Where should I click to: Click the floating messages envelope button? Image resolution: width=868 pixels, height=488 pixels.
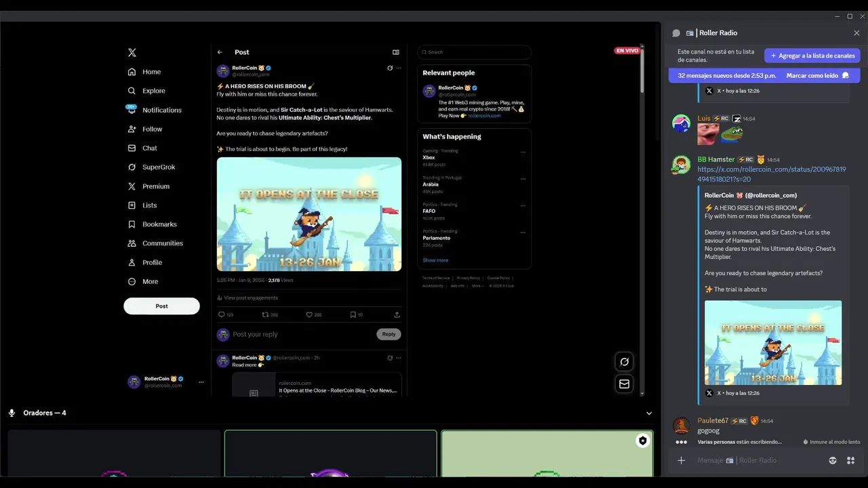(625, 384)
